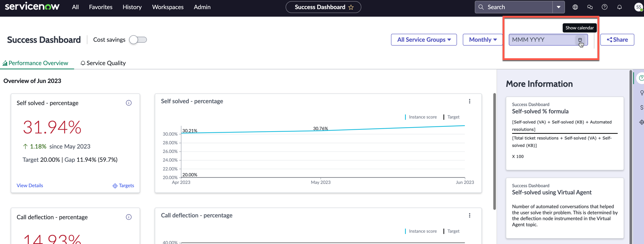
Task: Open View Details for Self solved
Action: click(30, 185)
